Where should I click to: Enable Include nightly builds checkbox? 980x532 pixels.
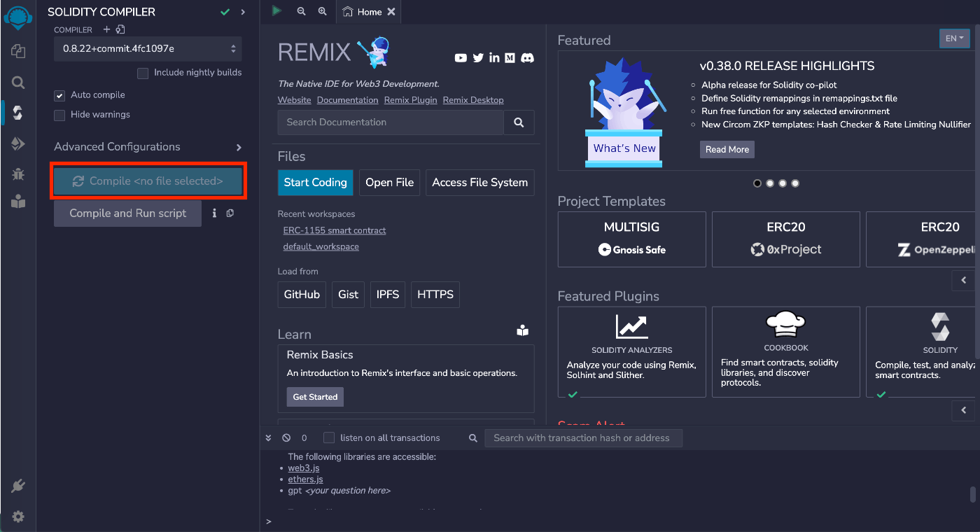(143, 73)
